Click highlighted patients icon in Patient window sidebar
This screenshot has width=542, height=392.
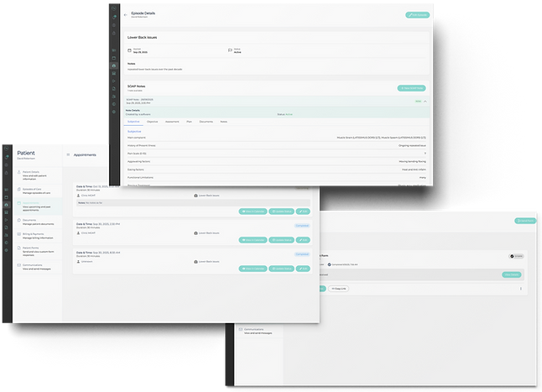click(7, 205)
